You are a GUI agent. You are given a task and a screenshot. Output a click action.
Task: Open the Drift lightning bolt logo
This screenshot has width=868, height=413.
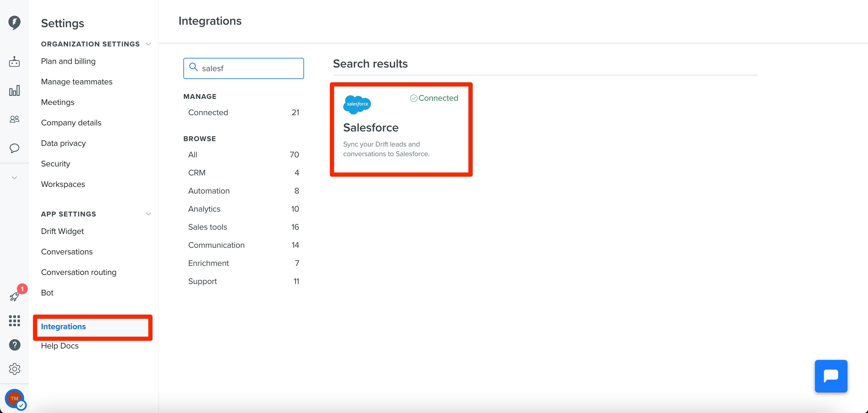(x=14, y=22)
